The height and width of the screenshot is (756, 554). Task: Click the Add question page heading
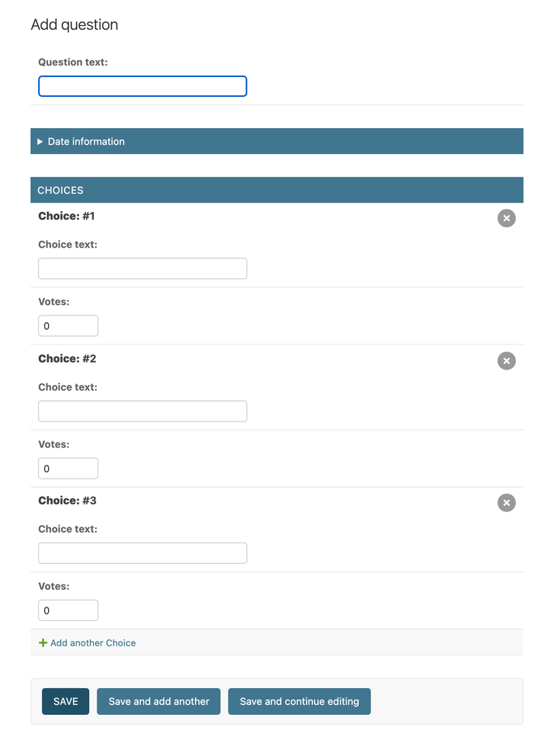74,24
